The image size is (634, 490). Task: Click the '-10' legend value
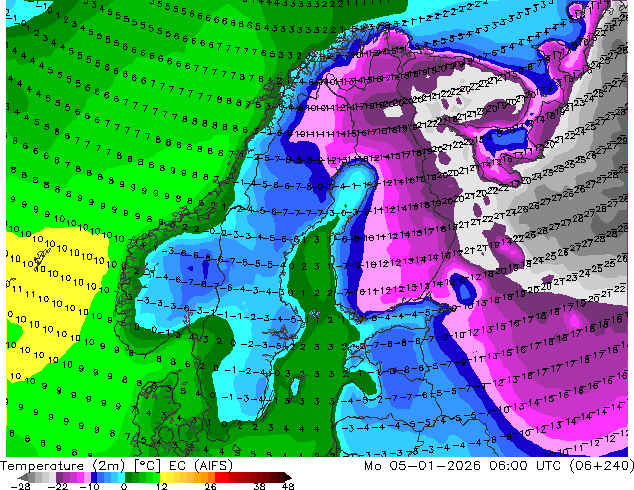click(x=89, y=486)
